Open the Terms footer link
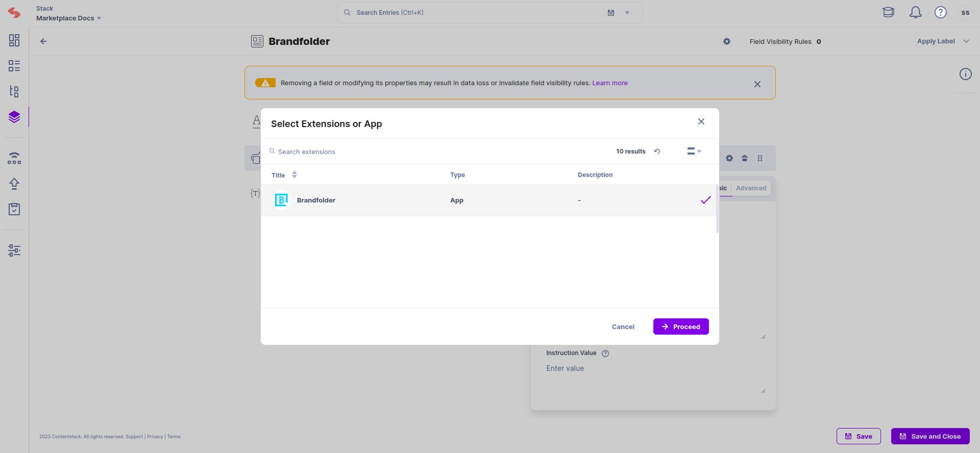Image resolution: width=980 pixels, height=453 pixels. 174,437
